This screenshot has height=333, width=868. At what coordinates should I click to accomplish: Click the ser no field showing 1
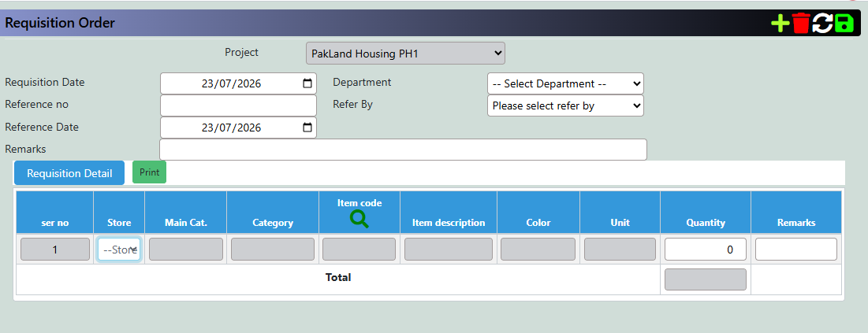[55, 250]
